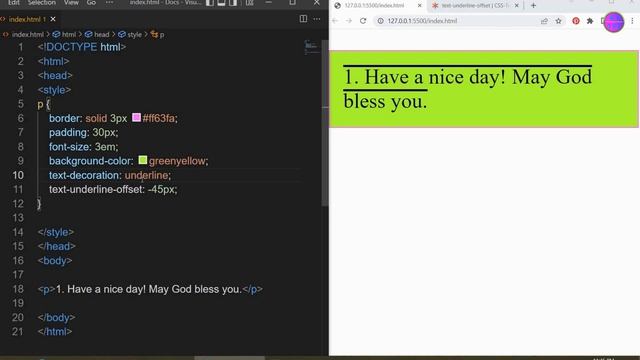The image size is (640, 360).
Task: Click the border property on line 6
Action: click(x=64, y=118)
